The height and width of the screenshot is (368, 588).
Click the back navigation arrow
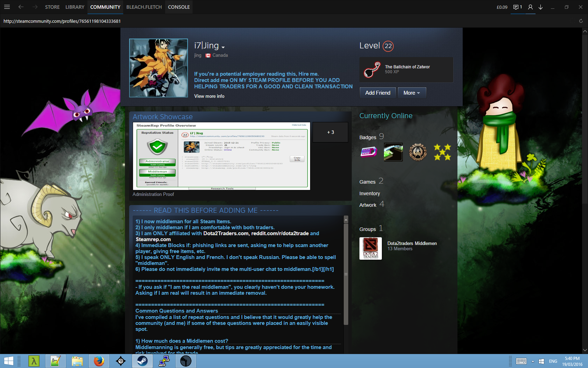point(21,7)
